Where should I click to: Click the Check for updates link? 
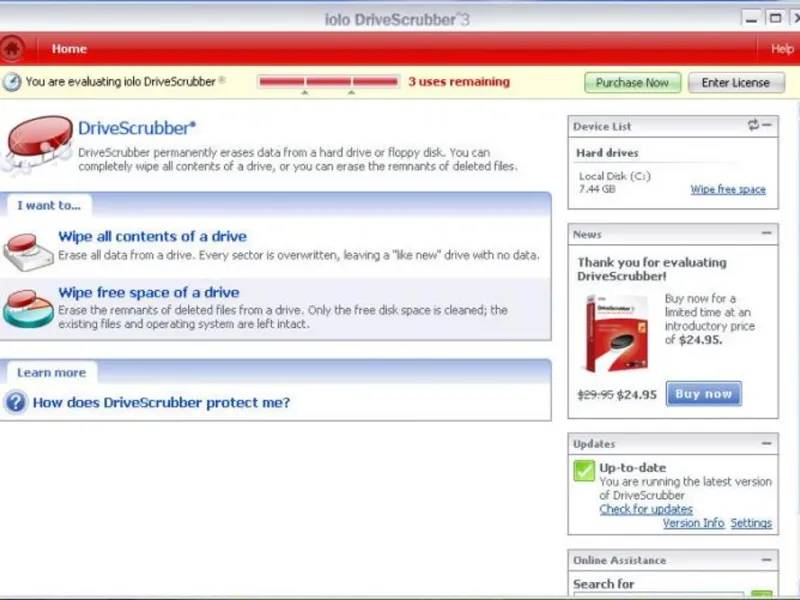tap(646, 509)
